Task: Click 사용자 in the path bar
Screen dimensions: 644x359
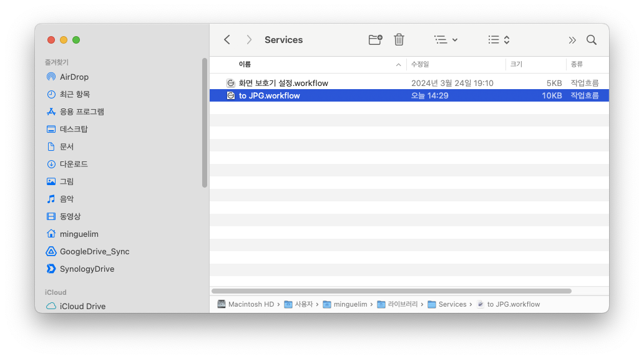Action: click(298, 304)
